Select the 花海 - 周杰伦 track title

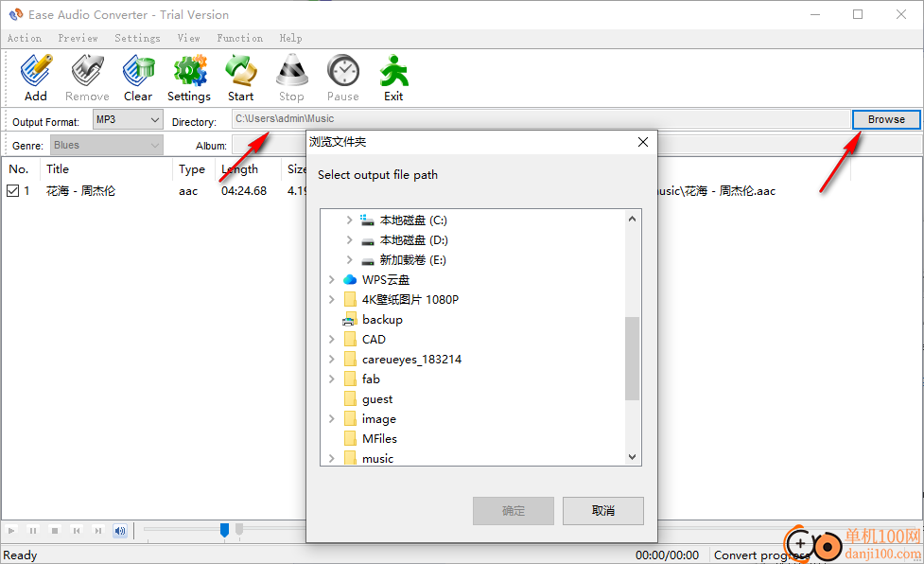point(80,191)
